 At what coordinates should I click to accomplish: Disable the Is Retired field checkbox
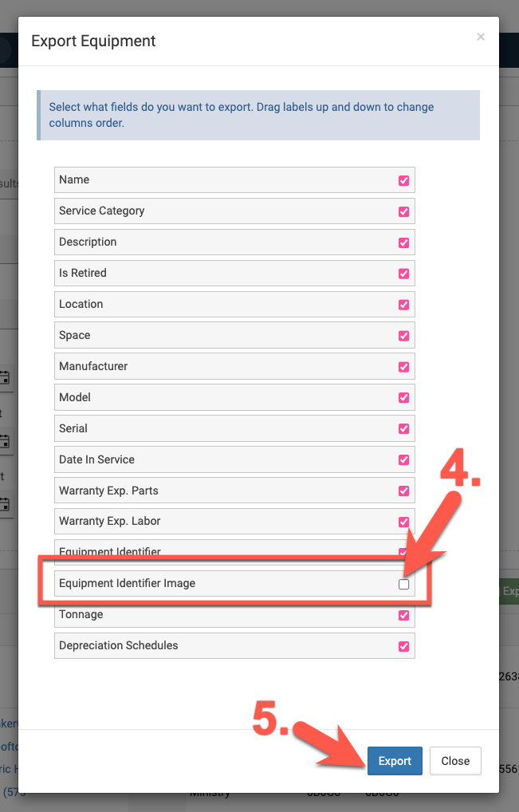click(404, 274)
